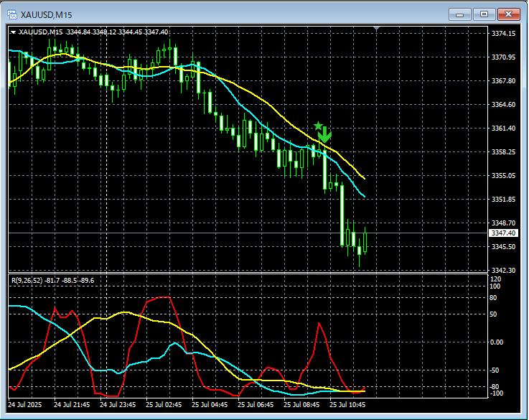The height and width of the screenshot is (420, 529).
Task: Click the XAUUSD,M15 window title text
Action: [x=47, y=14]
